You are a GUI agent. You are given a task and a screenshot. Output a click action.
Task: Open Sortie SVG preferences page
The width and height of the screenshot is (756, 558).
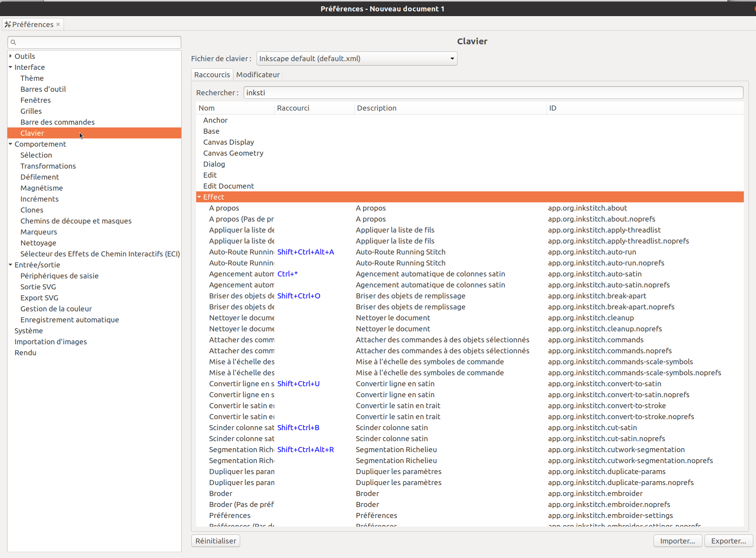coord(38,287)
